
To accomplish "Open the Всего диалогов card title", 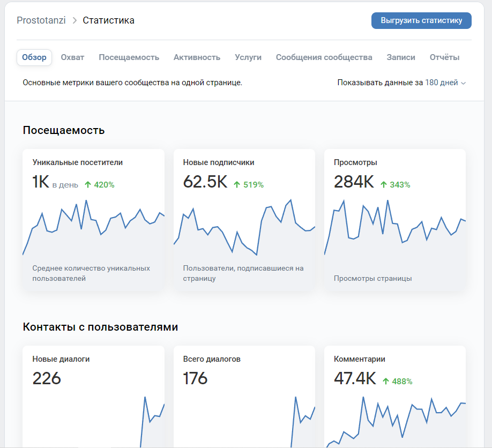I will pyautogui.click(x=212, y=359).
